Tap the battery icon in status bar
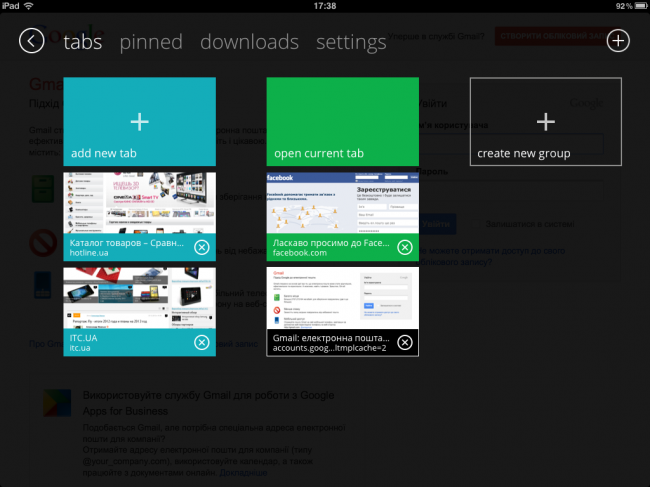 [x=640, y=6]
